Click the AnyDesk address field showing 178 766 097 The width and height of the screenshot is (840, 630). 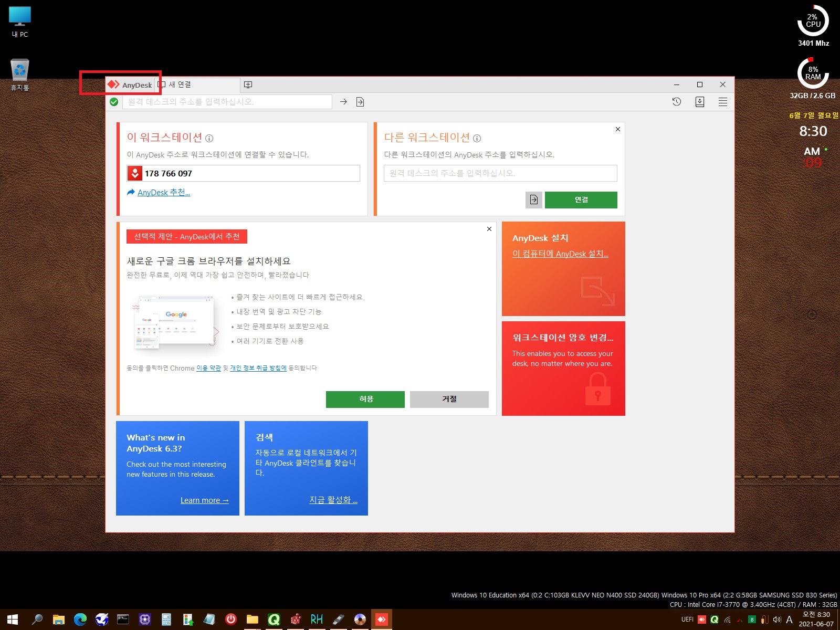tap(243, 173)
